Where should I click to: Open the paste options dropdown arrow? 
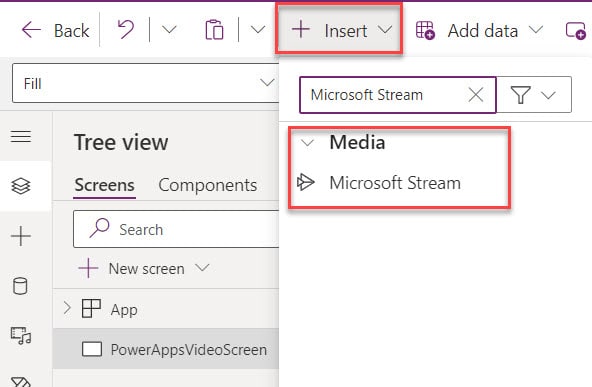click(258, 29)
